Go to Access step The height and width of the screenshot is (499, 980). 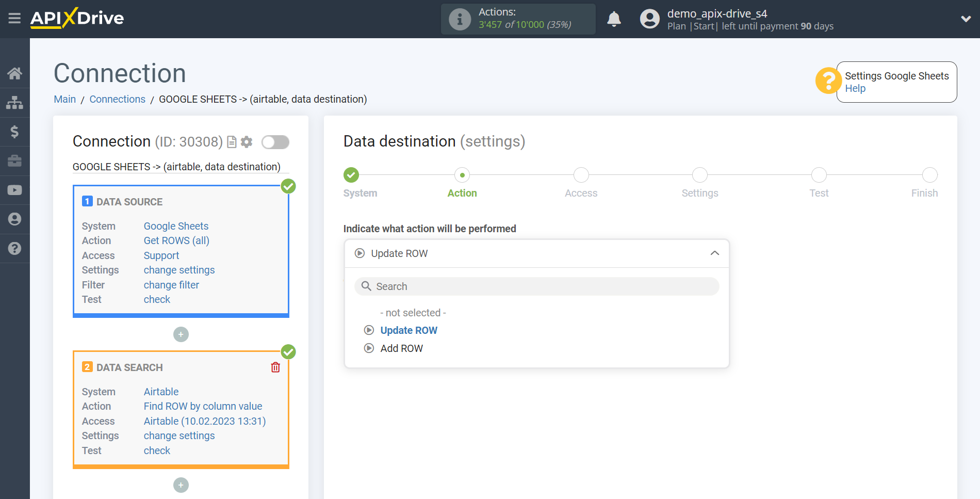coord(581,175)
